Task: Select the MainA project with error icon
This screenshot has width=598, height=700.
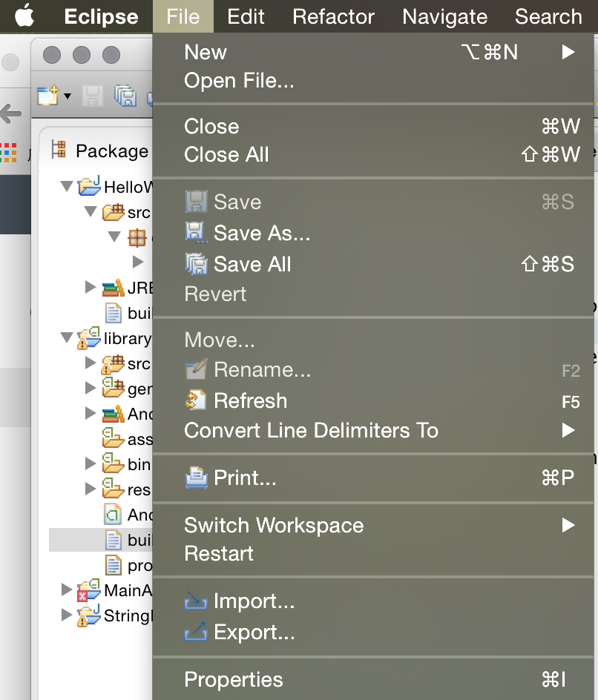Action: coord(88,590)
